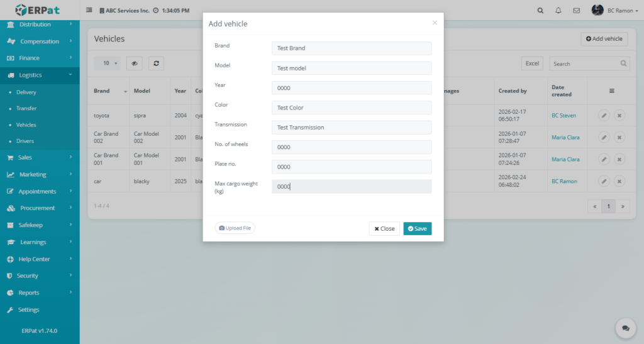This screenshot has width=644, height=344.
Task: Click the Close button in dialog
Action: click(x=384, y=229)
